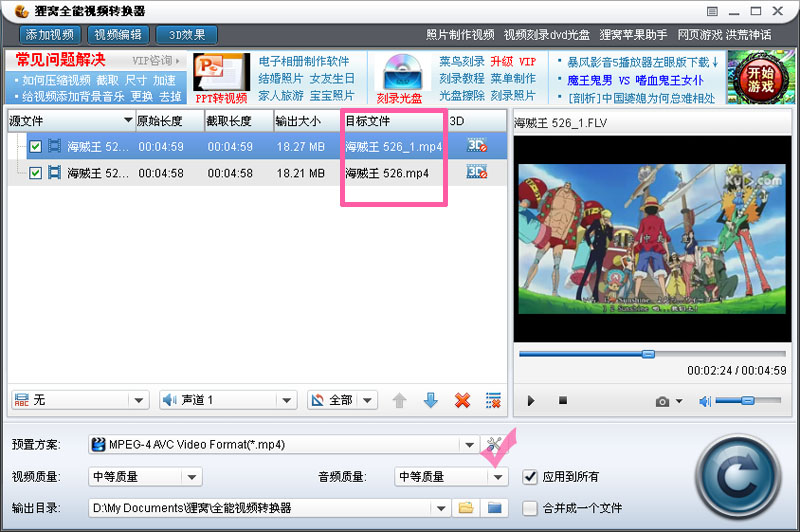Image resolution: width=800 pixels, height=532 pixels.
Task: Click the red X delete icon
Action: click(x=462, y=400)
